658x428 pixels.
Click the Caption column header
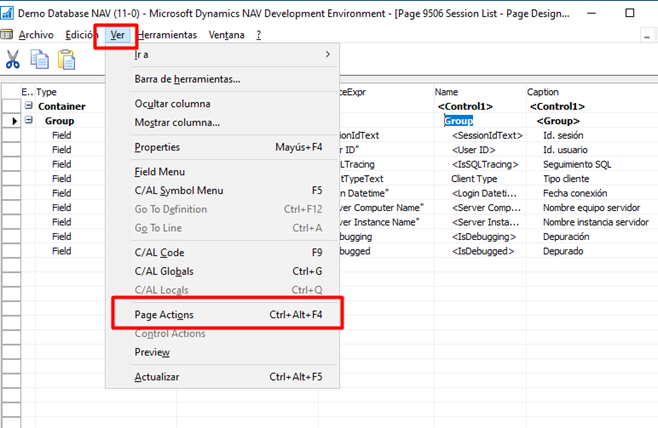592,92
